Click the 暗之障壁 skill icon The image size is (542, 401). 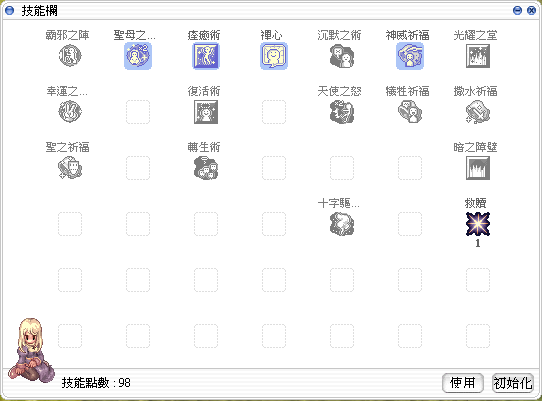(x=478, y=168)
